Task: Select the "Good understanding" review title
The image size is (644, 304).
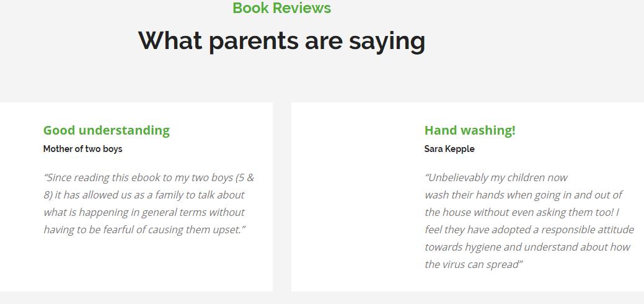Action: click(x=106, y=130)
